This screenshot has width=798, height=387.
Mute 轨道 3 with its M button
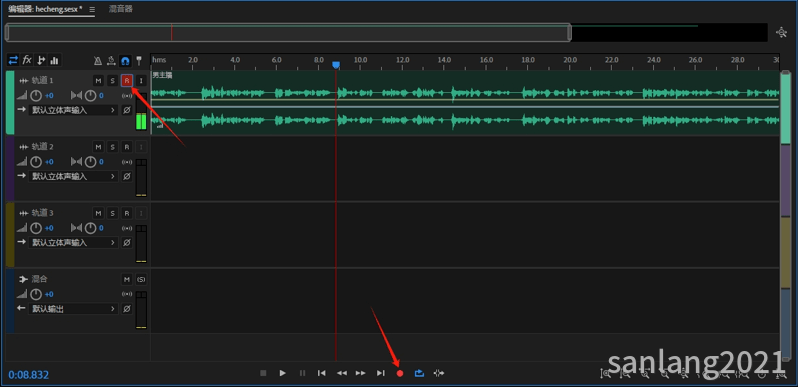point(98,213)
